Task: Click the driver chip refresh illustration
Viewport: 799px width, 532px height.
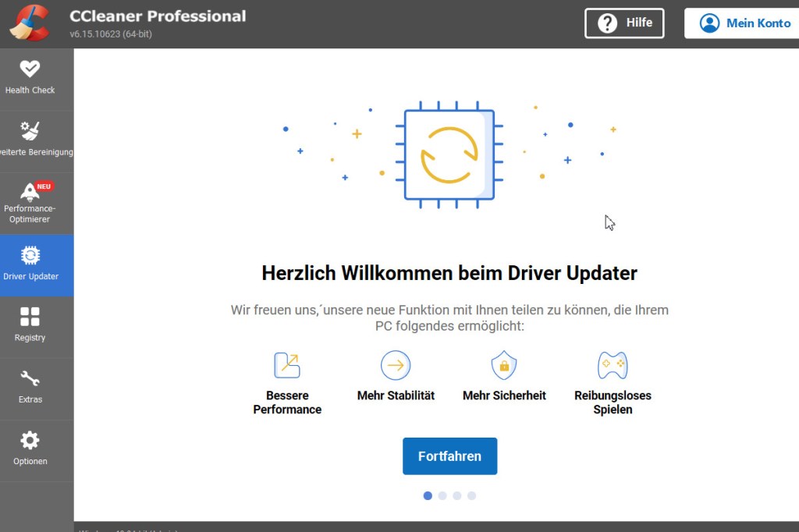Action: pyautogui.click(x=449, y=154)
